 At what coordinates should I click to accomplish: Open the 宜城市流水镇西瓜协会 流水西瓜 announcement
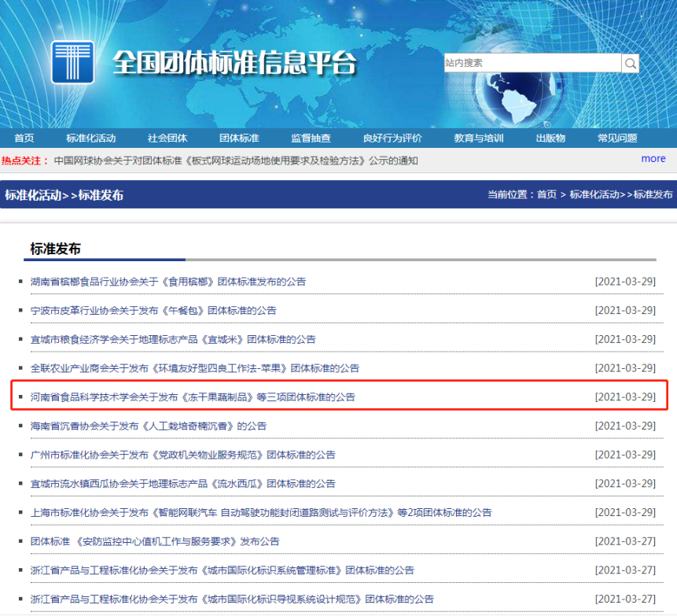click(x=183, y=484)
